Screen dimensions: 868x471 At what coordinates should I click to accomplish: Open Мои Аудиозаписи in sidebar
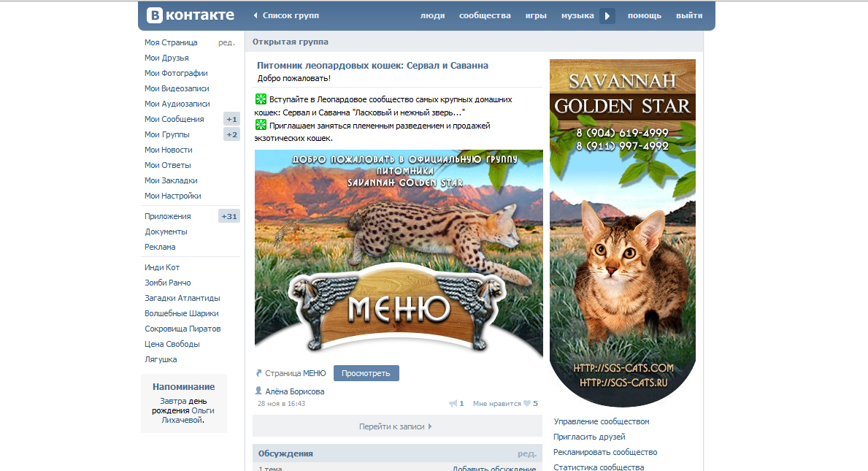[x=177, y=104]
